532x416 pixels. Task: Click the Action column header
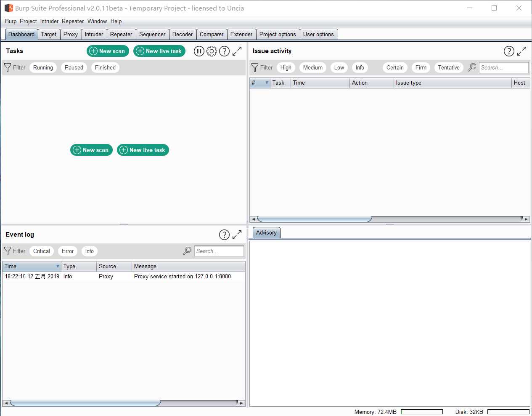point(371,83)
